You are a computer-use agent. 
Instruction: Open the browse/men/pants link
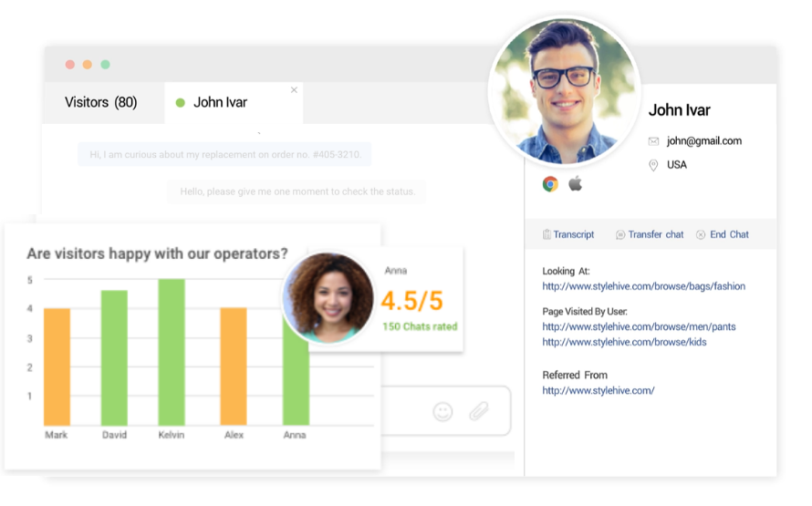(639, 326)
